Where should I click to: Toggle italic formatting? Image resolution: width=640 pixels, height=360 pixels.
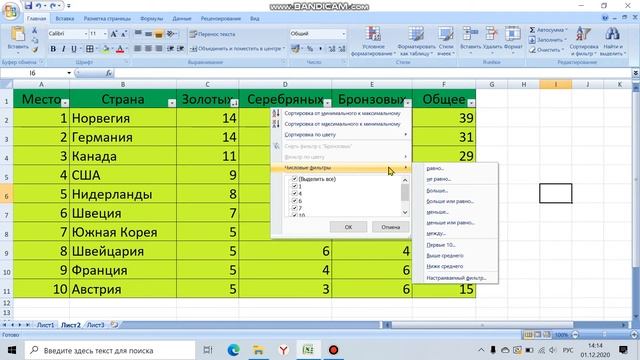pyautogui.click(x=63, y=49)
